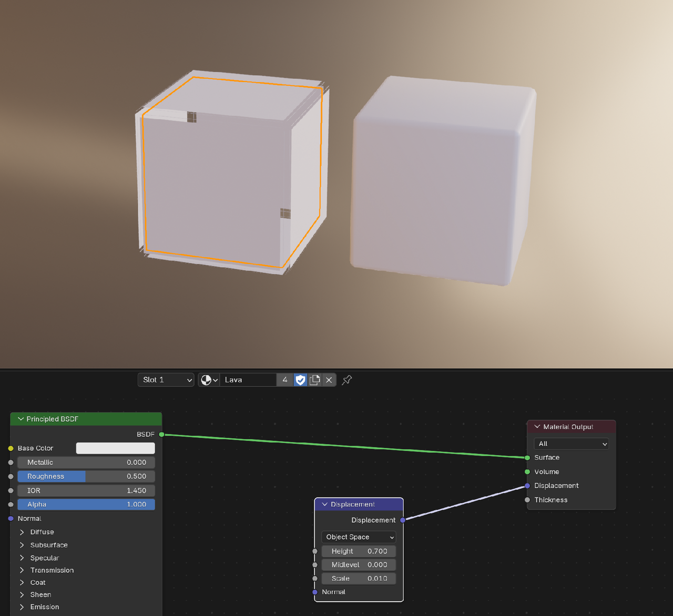Expand the Emission section of Principled BSDF
This screenshot has height=616, width=673.
pos(22,607)
